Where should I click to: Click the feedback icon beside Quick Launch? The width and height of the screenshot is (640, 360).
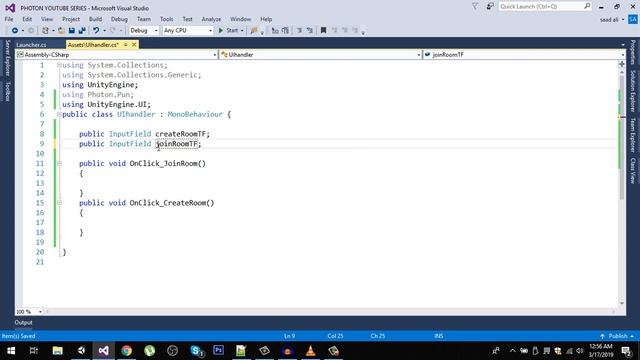tap(490, 7)
